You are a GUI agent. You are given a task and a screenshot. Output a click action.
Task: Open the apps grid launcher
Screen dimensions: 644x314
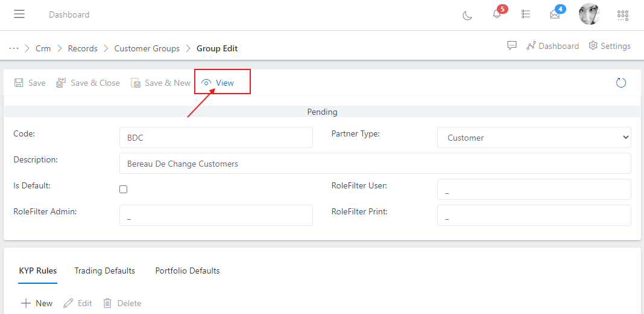pyautogui.click(x=623, y=15)
